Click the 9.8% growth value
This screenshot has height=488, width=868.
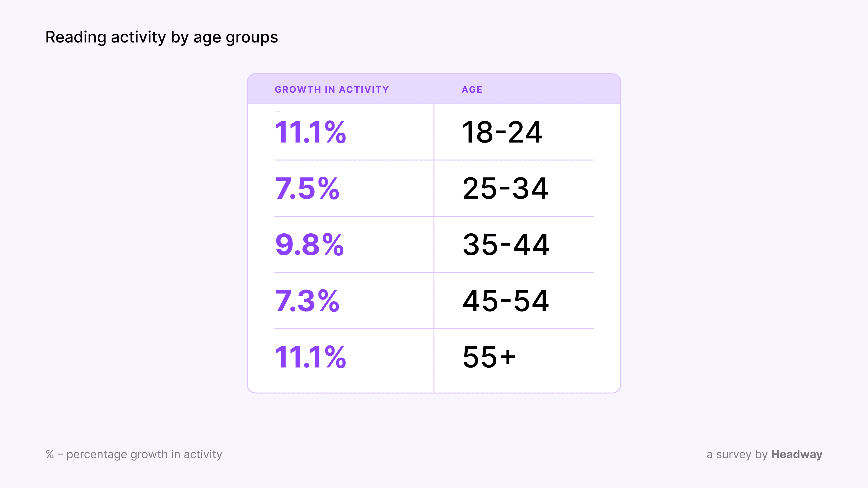(309, 245)
